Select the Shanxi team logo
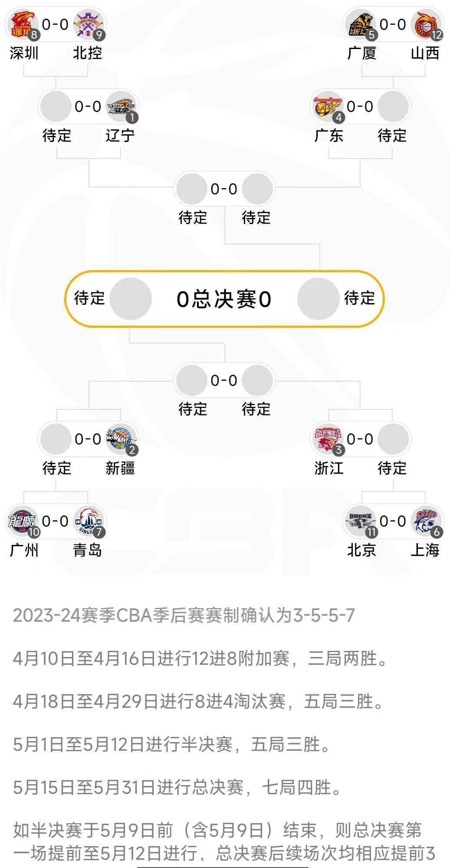This screenshot has width=450, height=868. click(426, 25)
